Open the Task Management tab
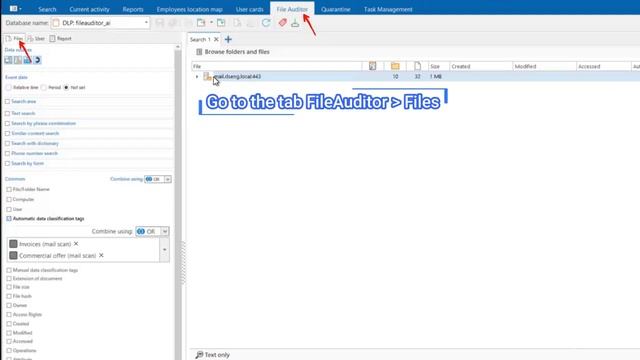Viewport: 640px width, 360px height. (388, 9)
